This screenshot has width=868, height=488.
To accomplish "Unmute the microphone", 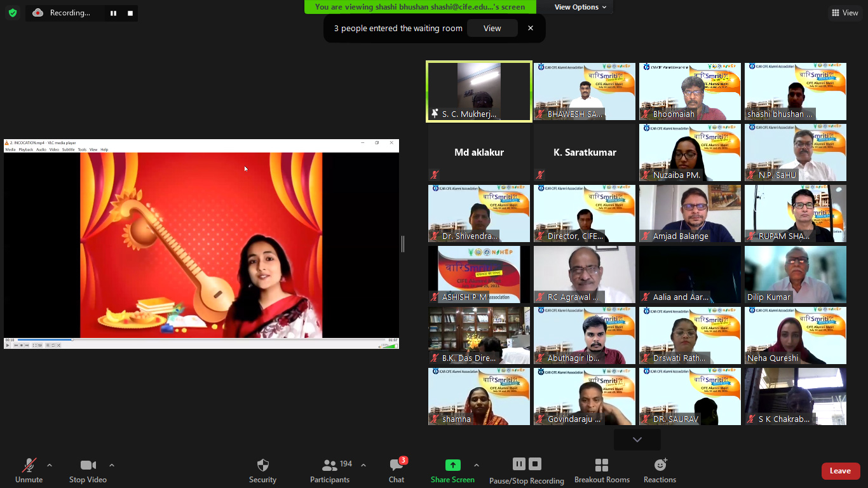I will pyautogui.click(x=29, y=471).
